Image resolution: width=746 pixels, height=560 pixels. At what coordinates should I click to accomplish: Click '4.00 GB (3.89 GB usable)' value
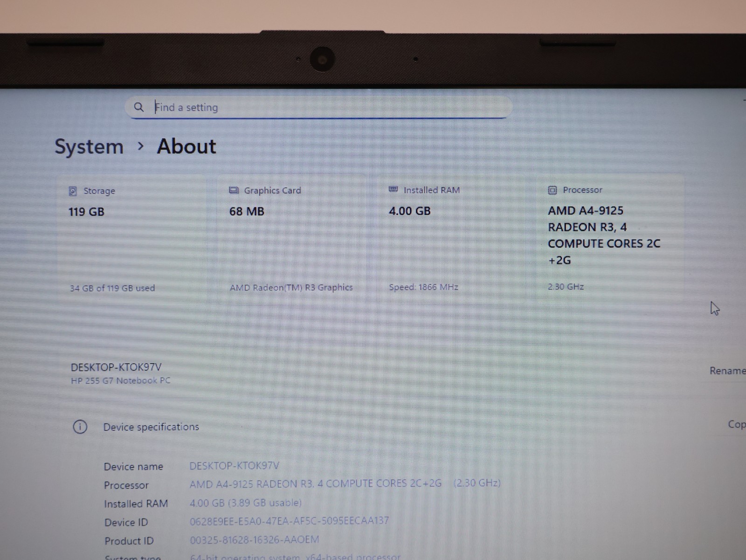246,503
